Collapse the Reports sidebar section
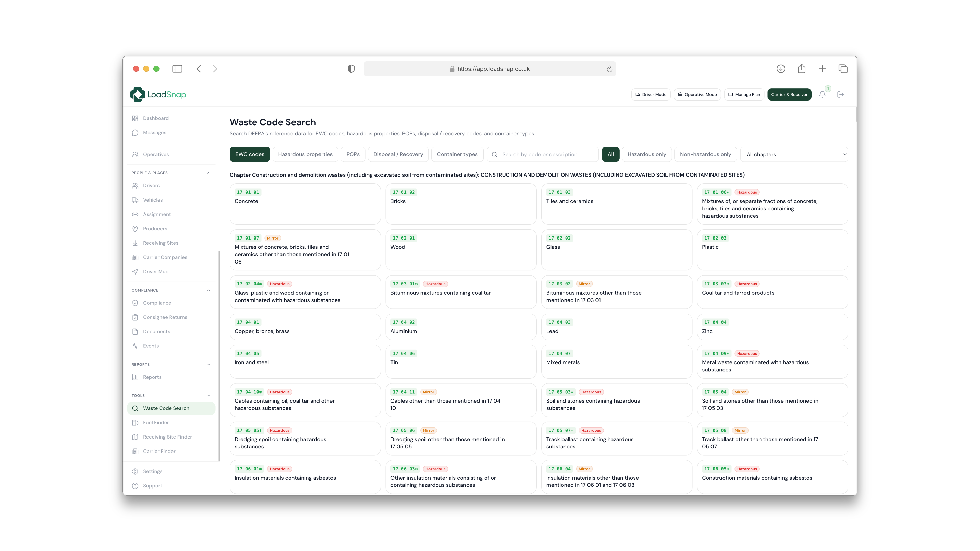This screenshot has height=551, width=980. 209,365
